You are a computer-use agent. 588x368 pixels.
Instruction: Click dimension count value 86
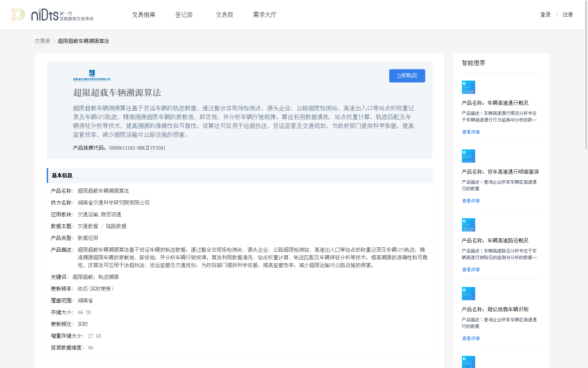(x=91, y=348)
